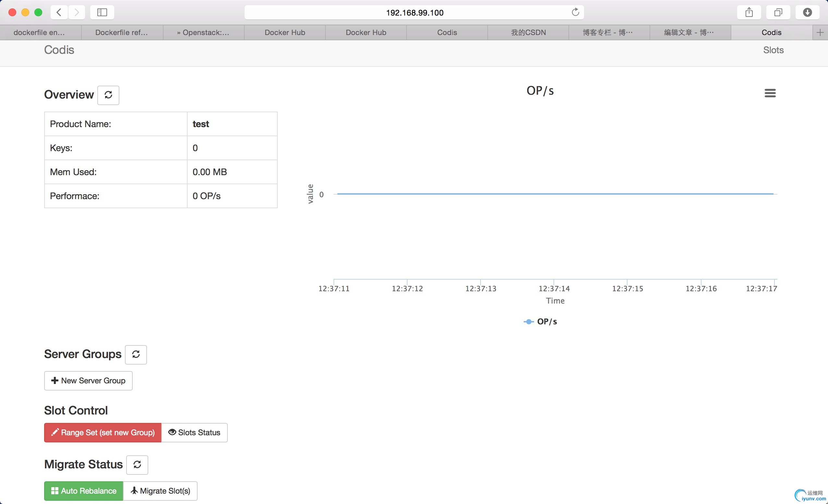Click the OP/s chart title
Viewport: 828px width, 504px height.
(540, 91)
